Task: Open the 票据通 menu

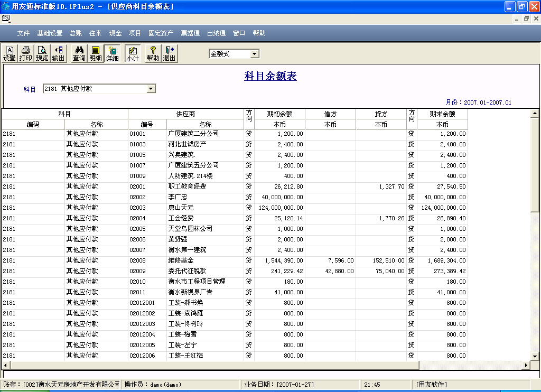Action: tap(190, 33)
